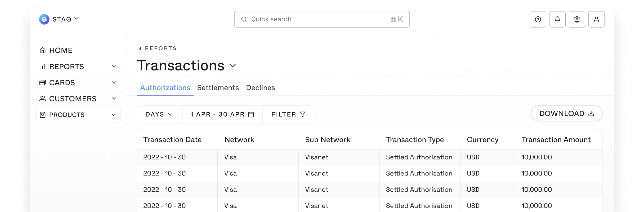Image resolution: width=644 pixels, height=212 pixels.
Task: Open the help question mark icon
Action: point(538,19)
